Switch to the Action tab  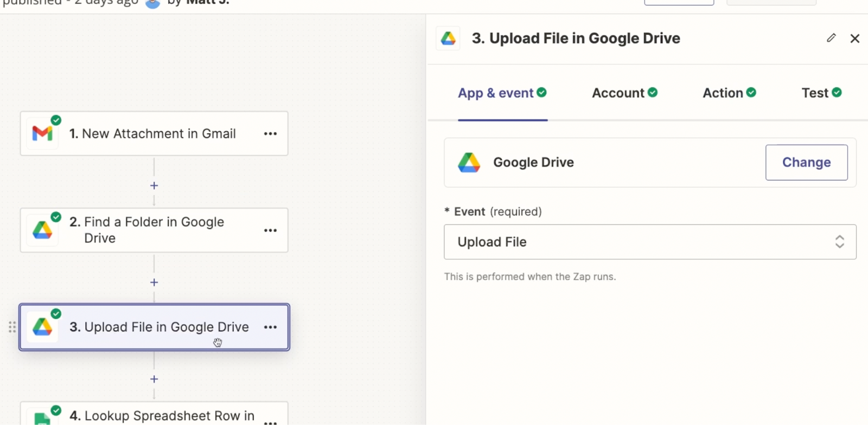point(729,93)
